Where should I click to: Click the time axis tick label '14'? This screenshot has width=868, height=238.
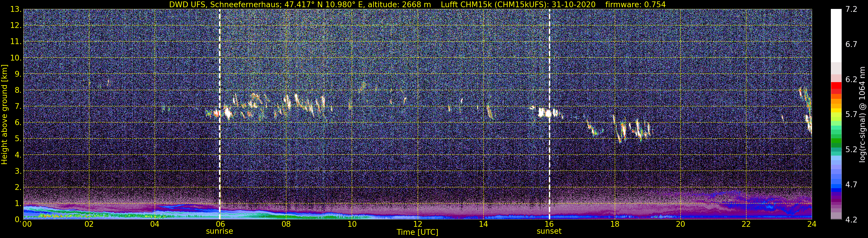483,224
